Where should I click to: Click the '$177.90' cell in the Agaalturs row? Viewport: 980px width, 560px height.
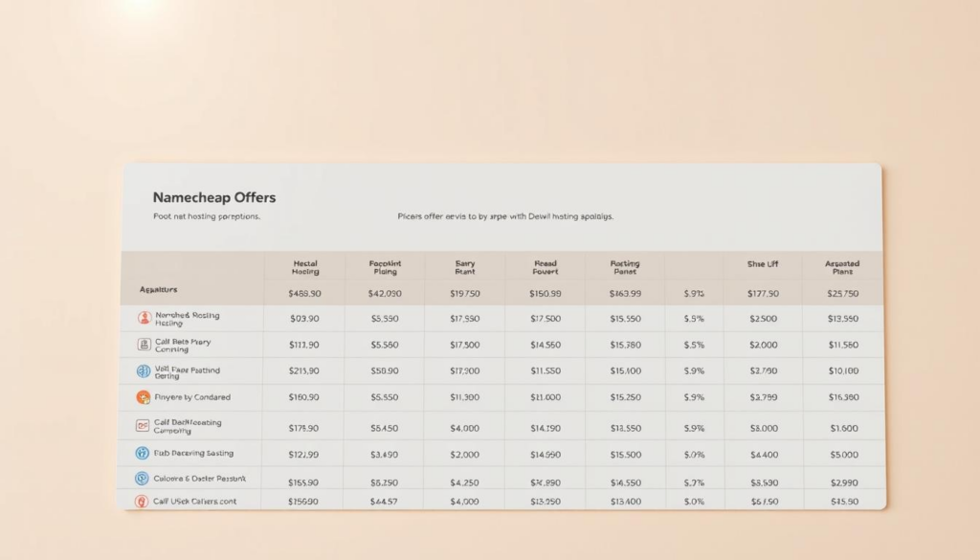[x=763, y=293]
